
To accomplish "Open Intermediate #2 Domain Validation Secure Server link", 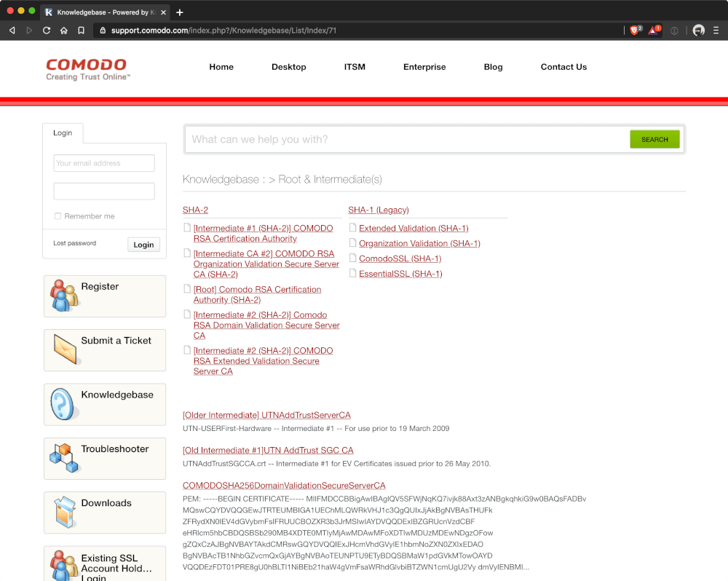I will [x=266, y=325].
